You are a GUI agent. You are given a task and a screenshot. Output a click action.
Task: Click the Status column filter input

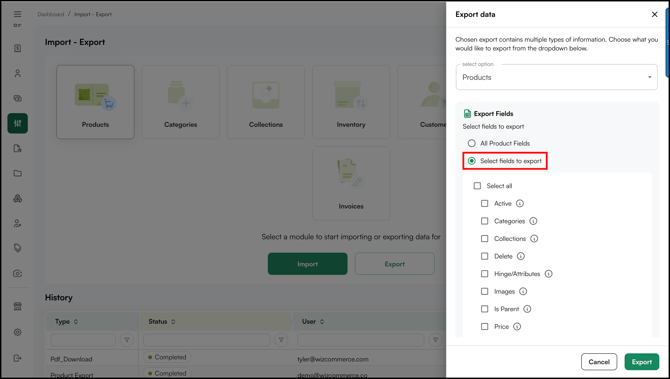click(x=206, y=340)
